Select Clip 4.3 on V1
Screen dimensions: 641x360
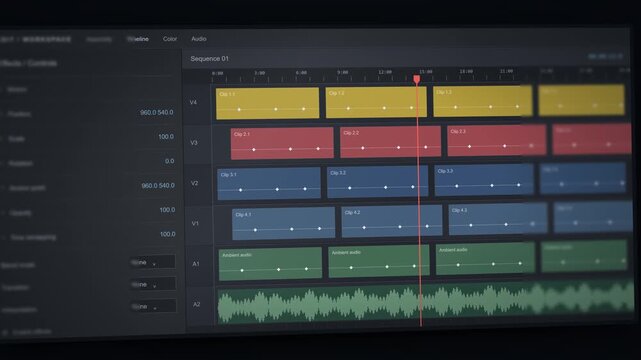click(x=498, y=219)
